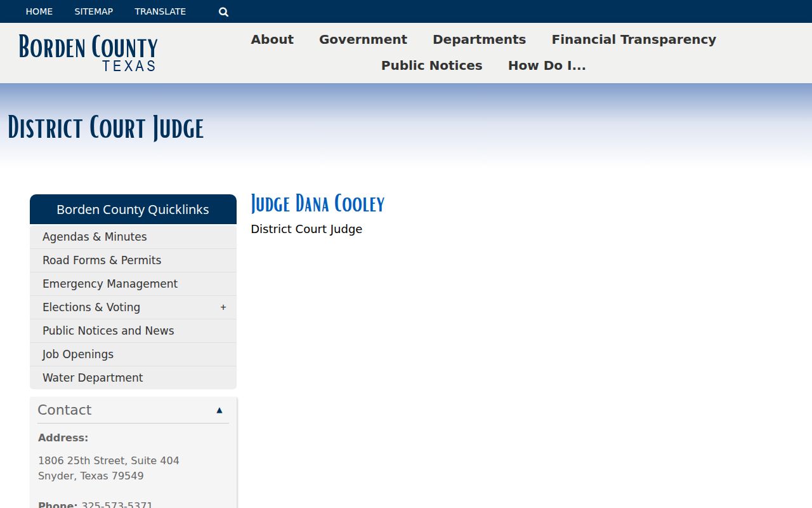Click the Snyder, Texas 79549 line
The height and width of the screenshot is (508, 812).
point(91,476)
